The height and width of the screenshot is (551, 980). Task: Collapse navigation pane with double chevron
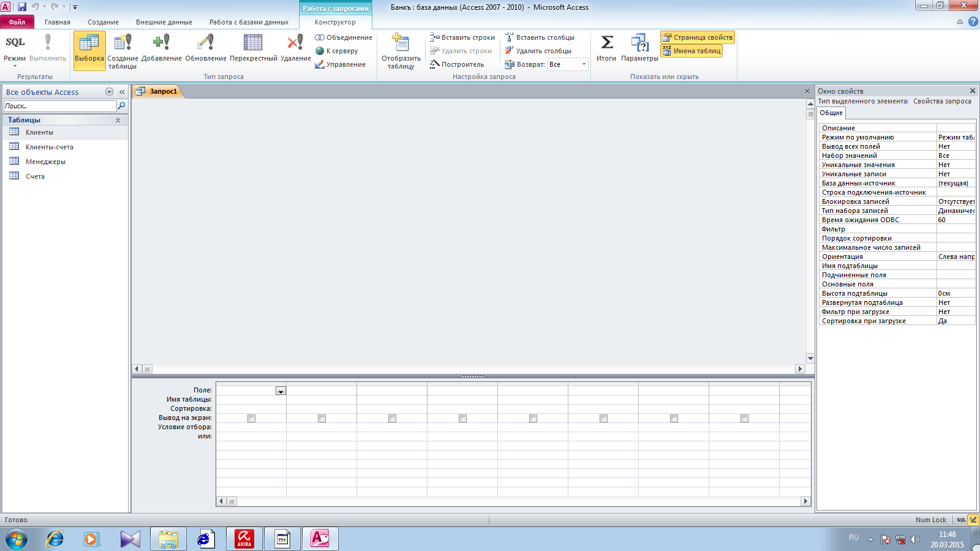pos(122,92)
